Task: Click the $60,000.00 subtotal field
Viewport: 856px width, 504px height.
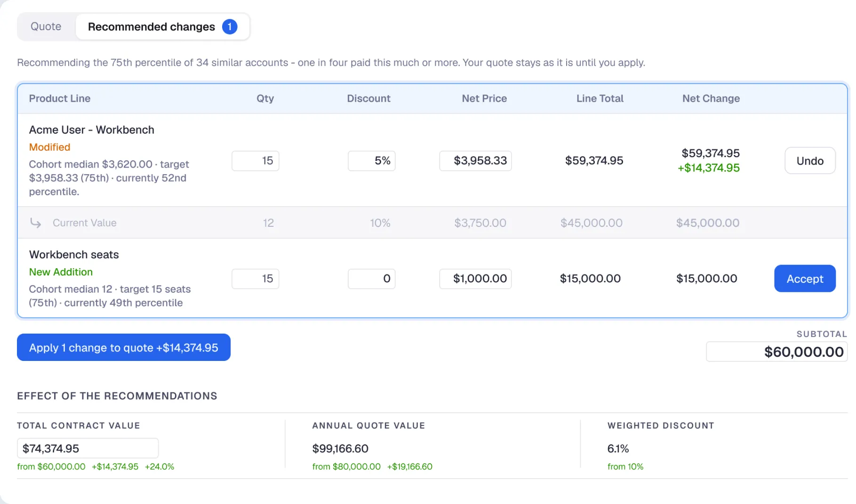Action: click(x=776, y=352)
